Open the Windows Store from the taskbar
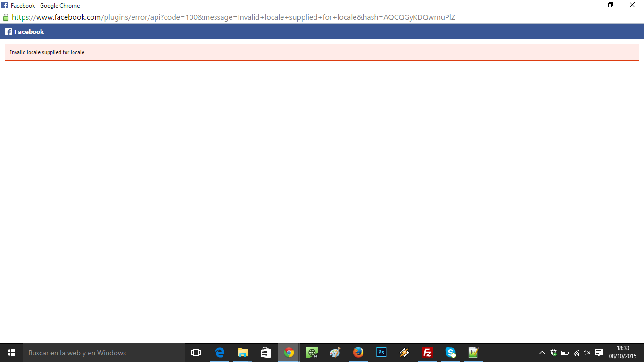 265,353
